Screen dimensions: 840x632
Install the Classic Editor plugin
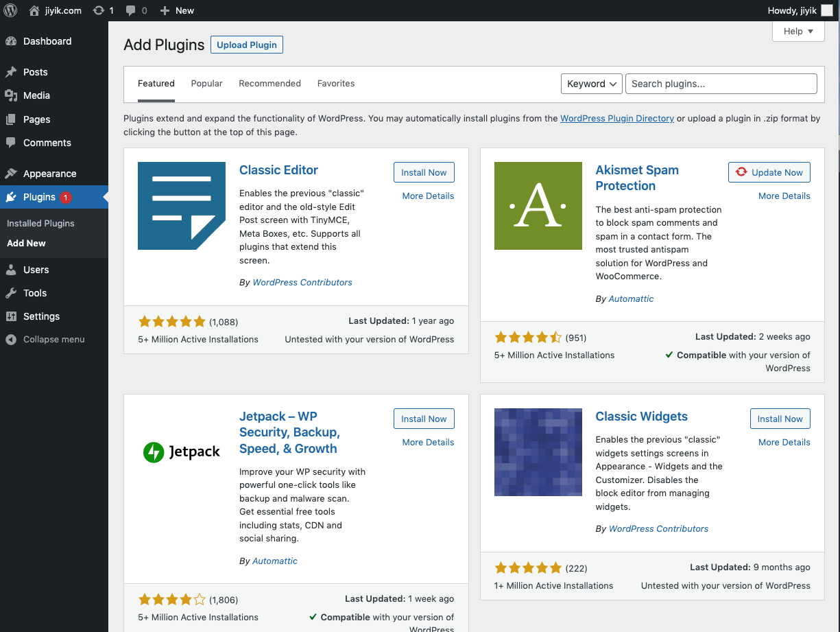click(x=424, y=172)
